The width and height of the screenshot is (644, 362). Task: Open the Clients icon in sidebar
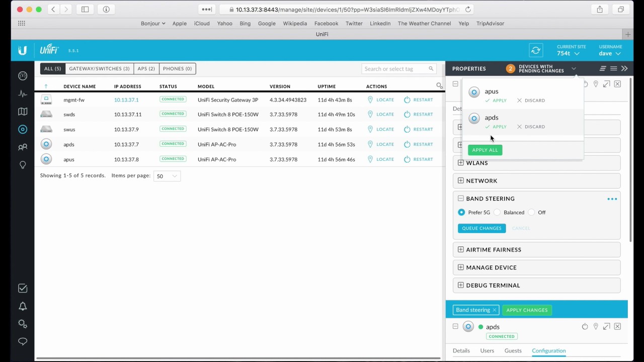tap(23, 147)
